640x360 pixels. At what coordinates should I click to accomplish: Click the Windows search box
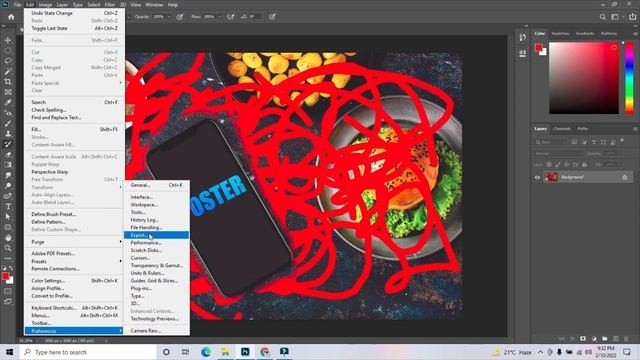coord(88,352)
